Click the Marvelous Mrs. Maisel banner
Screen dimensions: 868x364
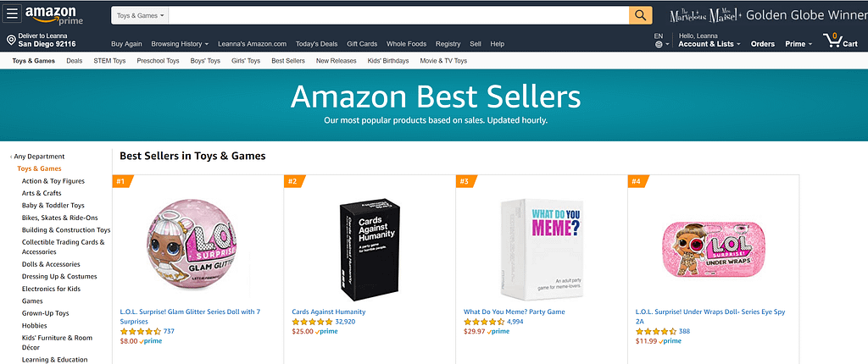coord(767,15)
